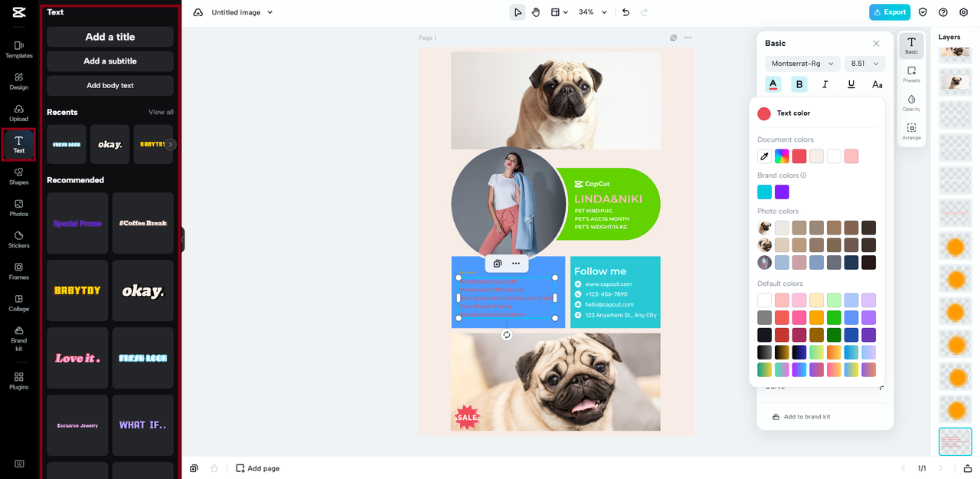Open the 8.51 font size dropdown
980x479 pixels.
865,64
